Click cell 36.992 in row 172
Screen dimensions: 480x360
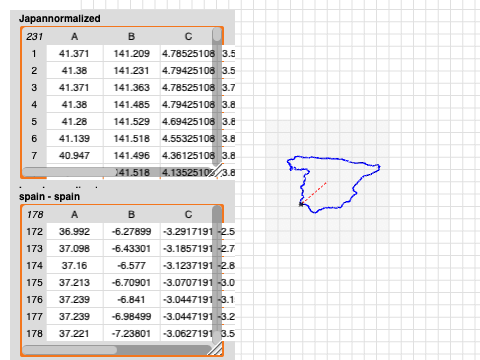coord(75,232)
